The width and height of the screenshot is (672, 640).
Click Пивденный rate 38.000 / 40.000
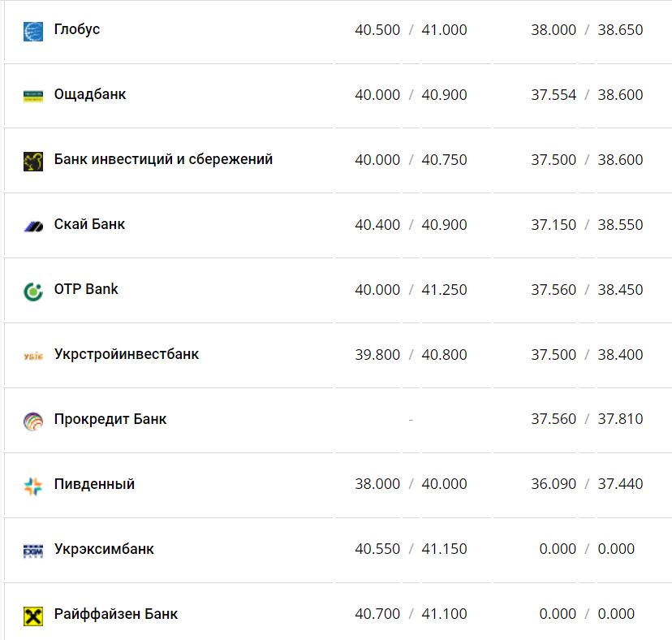411,484
